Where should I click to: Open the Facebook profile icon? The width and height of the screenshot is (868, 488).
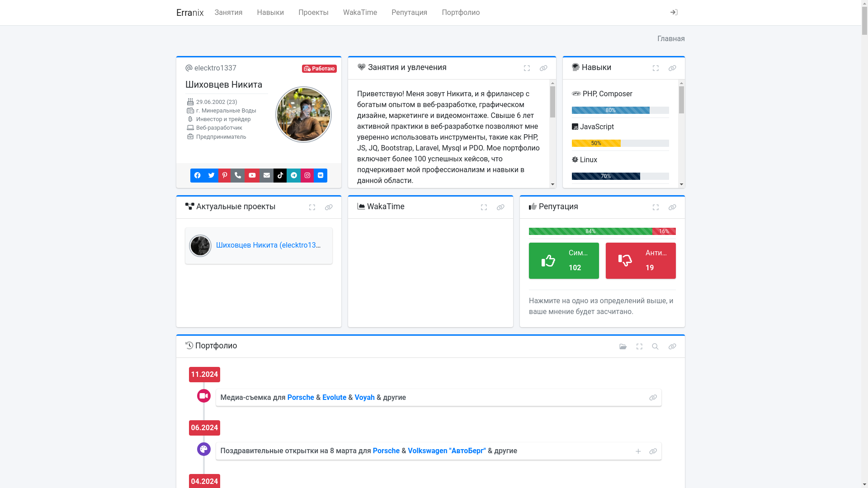tap(197, 175)
